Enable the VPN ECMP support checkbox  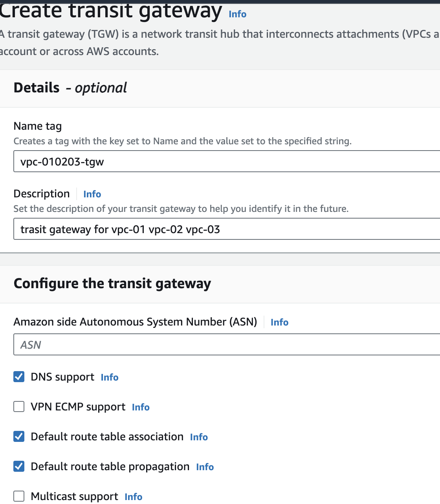(x=19, y=407)
